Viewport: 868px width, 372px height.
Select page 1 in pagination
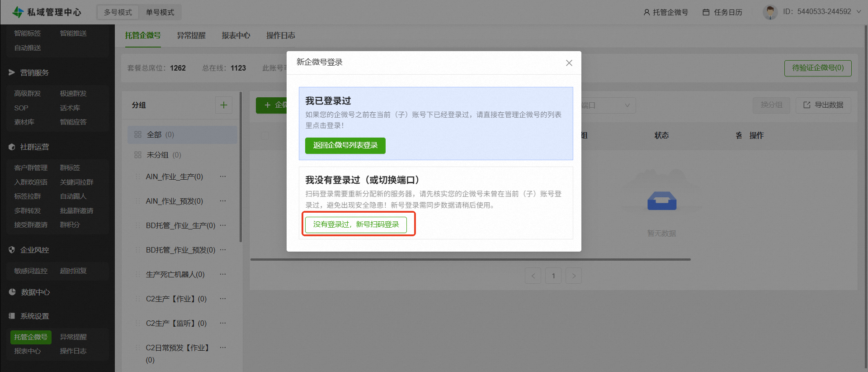coord(553,276)
